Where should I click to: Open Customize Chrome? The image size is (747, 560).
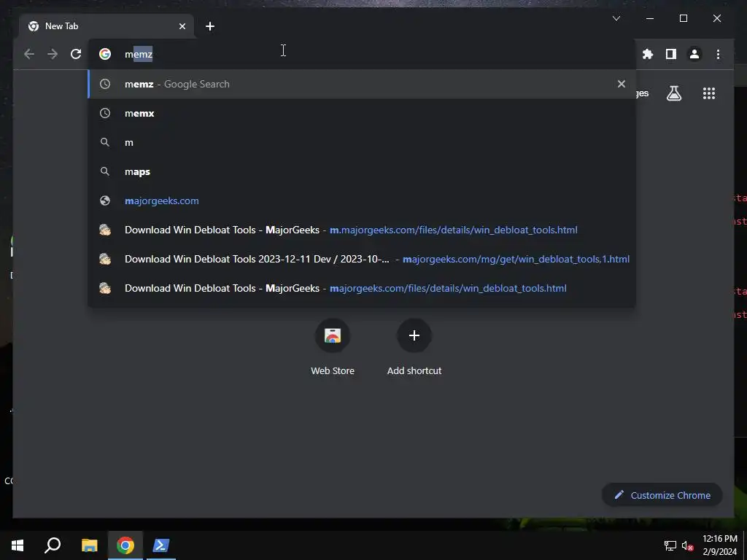662,495
